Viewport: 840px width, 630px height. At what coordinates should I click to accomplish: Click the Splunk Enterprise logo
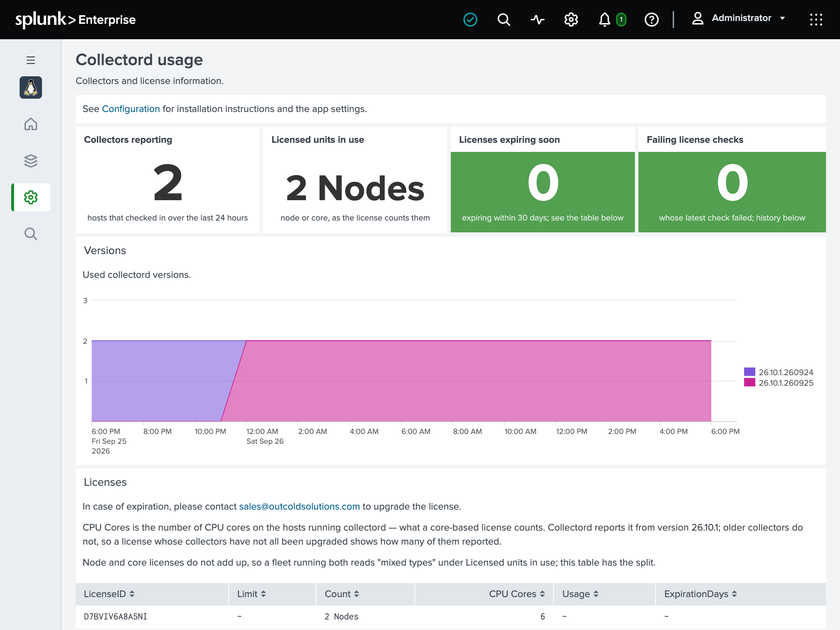(x=75, y=19)
